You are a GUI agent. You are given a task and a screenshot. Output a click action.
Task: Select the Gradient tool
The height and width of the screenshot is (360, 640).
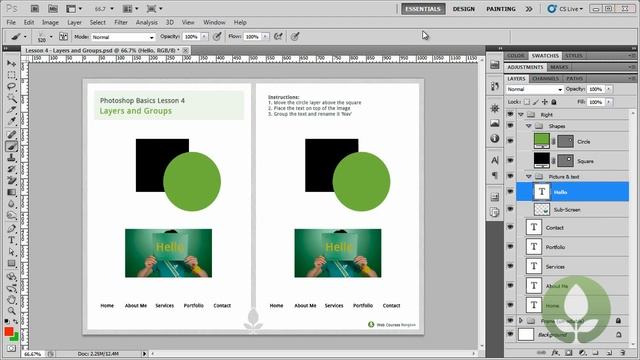(11, 192)
